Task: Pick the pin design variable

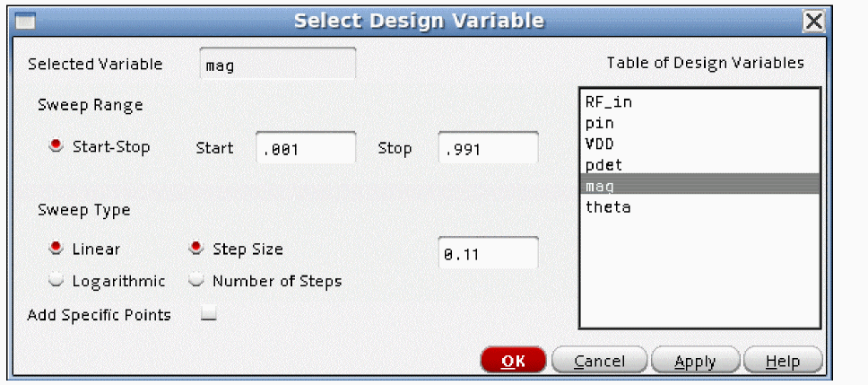Action: [599, 123]
